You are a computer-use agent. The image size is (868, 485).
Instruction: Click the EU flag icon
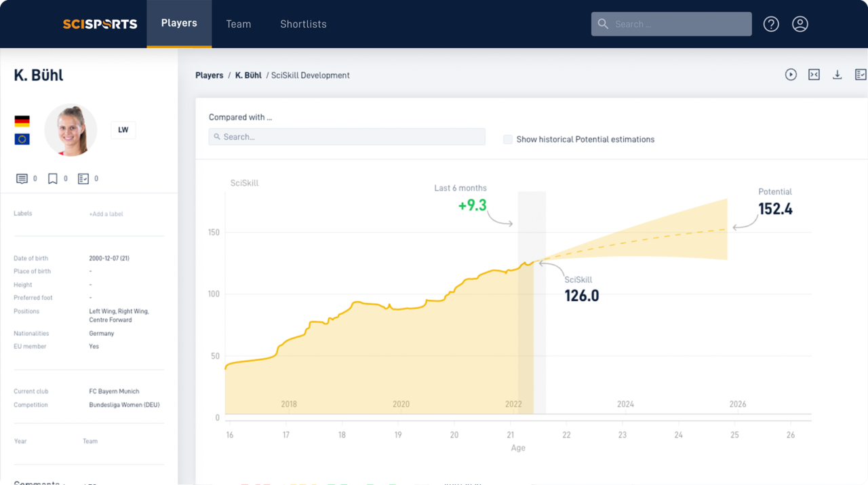coord(22,139)
